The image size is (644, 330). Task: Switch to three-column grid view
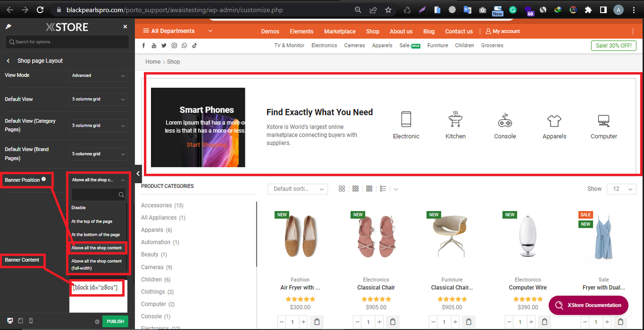(356, 188)
